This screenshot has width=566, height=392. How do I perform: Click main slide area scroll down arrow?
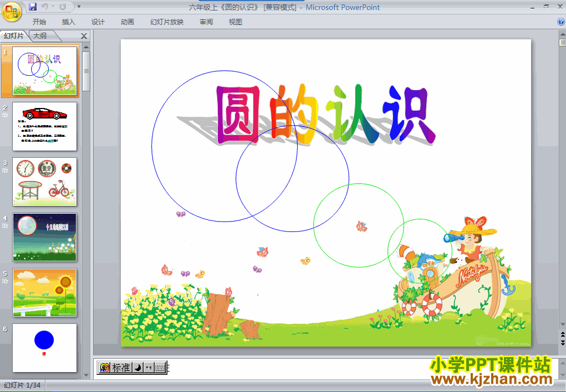point(562,324)
